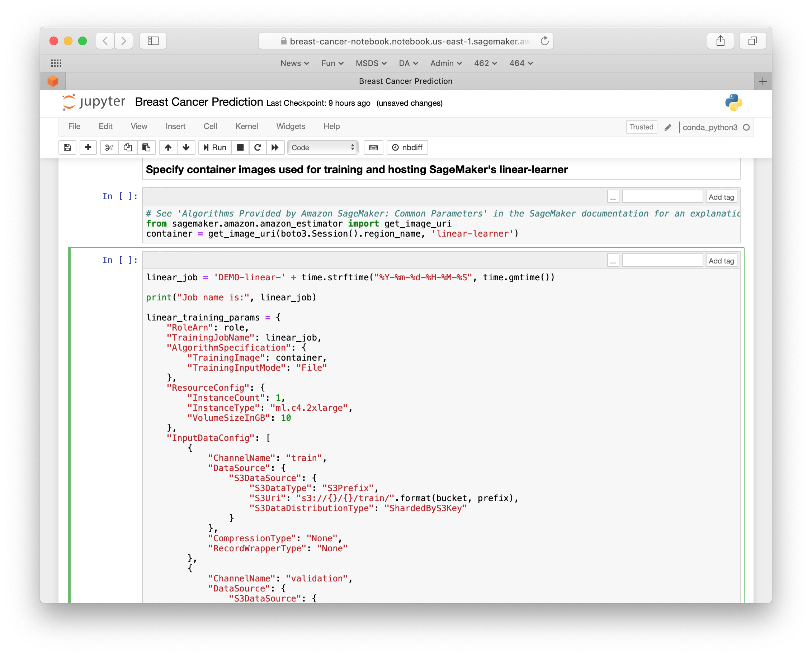
Task: Click the pencil edit icon next to Trusted
Action: tap(668, 127)
